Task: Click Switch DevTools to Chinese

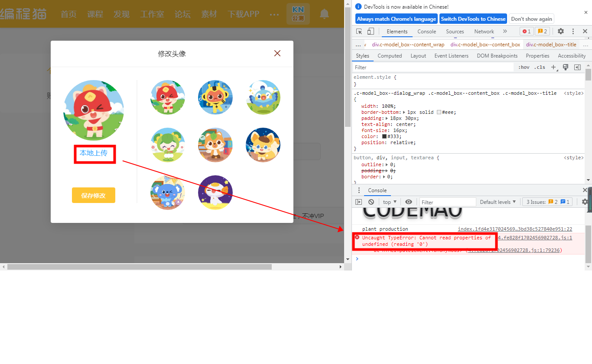Action: click(473, 19)
